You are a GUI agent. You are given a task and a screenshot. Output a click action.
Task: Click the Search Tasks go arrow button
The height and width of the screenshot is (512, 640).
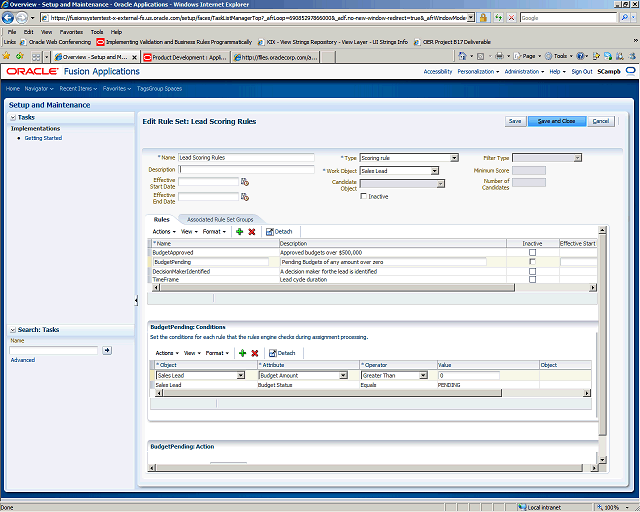click(x=107, y=350)
